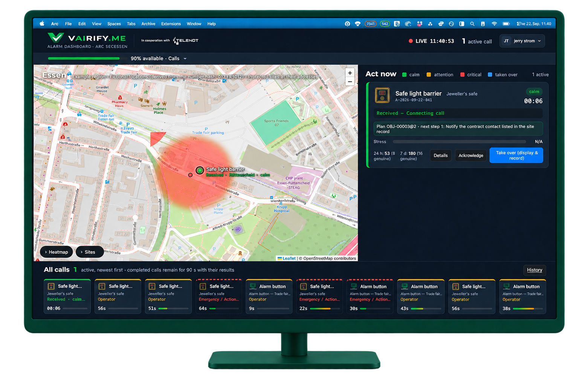Click the Telenot cooperation logo

pyautogui.click(x=186, y=41)
